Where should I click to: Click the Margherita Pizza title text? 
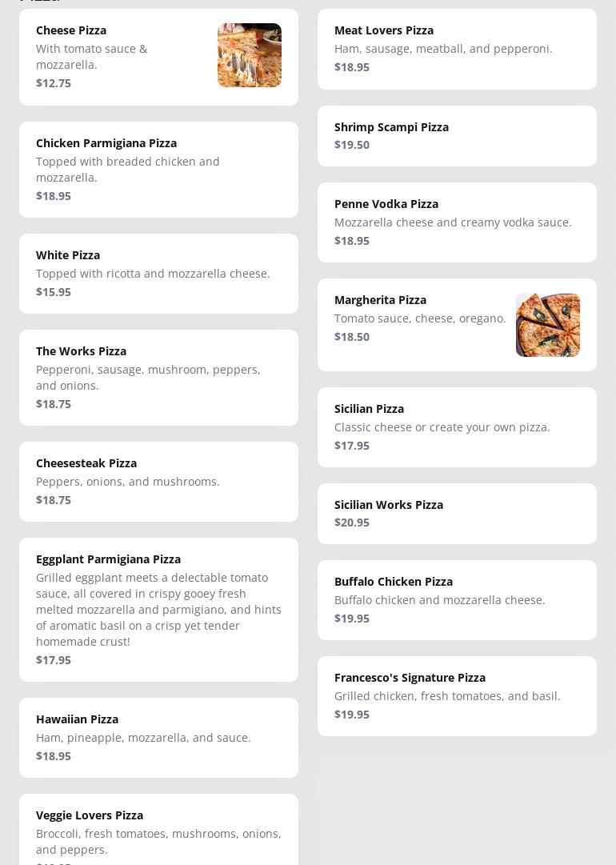coord(380,300)
